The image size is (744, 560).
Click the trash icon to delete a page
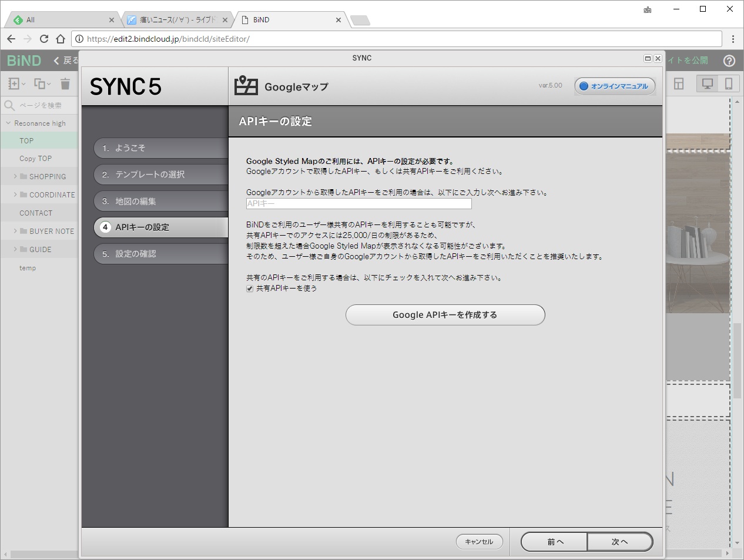coord(66,83)
